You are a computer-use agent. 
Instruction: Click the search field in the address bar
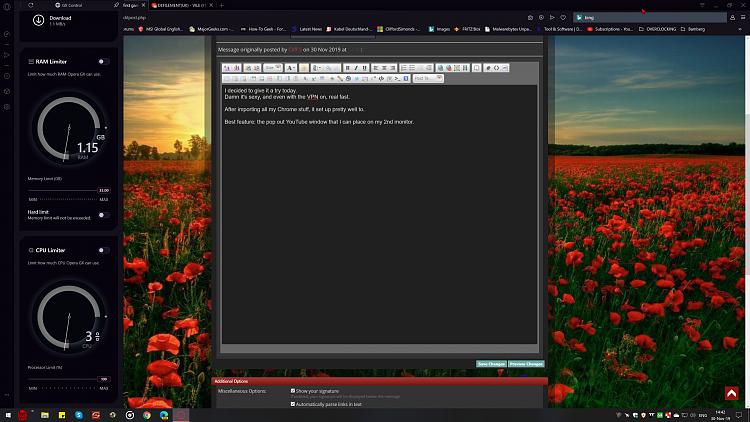click(650, 17)
